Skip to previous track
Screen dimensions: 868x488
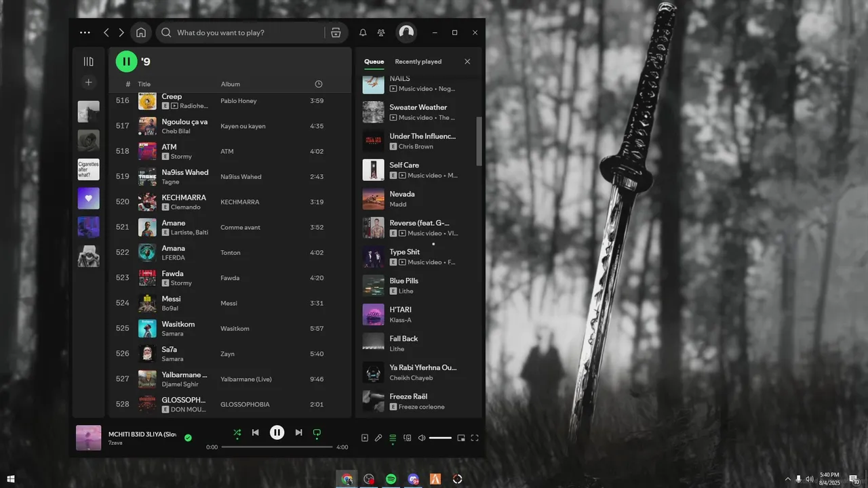pyautogui.click(x=256, y=432)
